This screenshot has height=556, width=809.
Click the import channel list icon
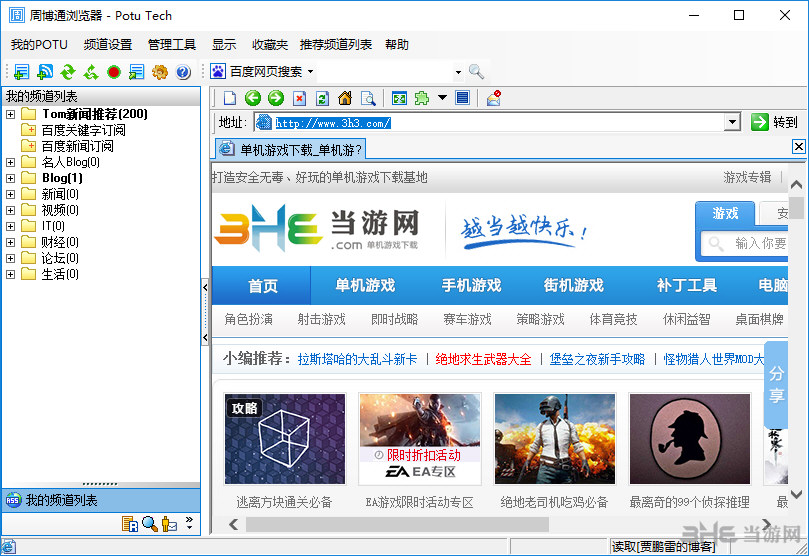point(136,72)
